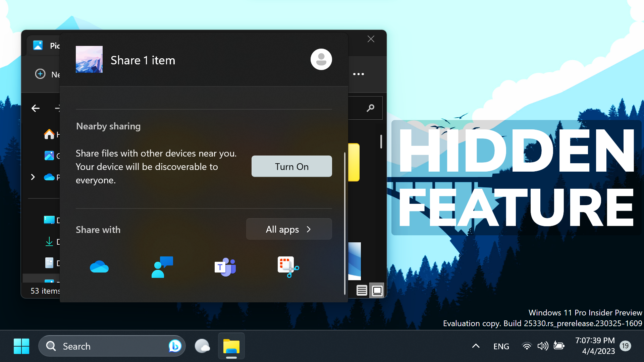
Task: Expand All apps list
Action: pyautogui.click(x=289, y=229)
